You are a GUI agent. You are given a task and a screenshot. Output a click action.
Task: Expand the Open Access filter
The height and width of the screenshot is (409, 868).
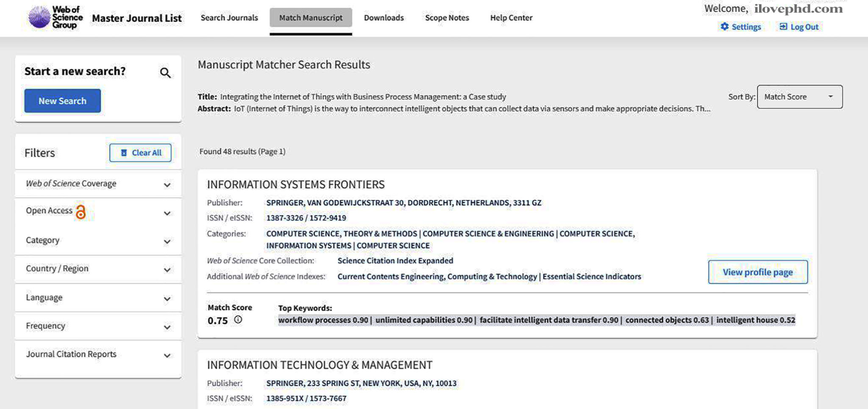pyautogui.click(x=98, y=212)
